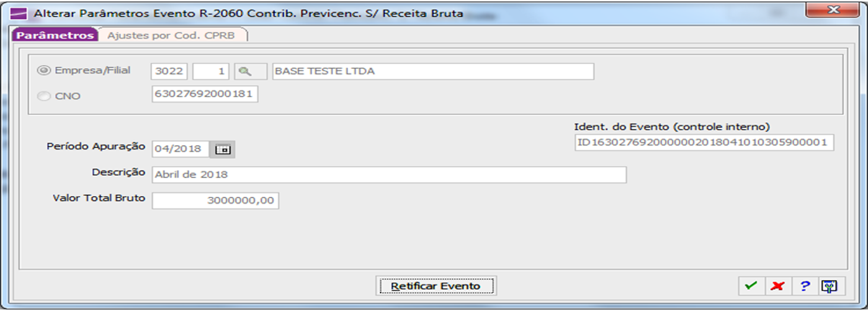The image size is (868, 311).
Task: Confirm with the green checkmark button
Action: [x=751, y=286]
